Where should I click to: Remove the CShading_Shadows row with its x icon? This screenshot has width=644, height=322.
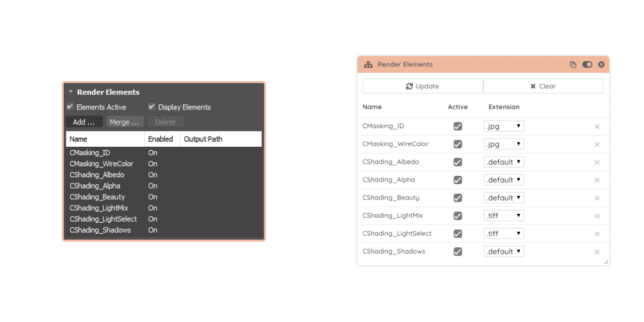[597, 252]
